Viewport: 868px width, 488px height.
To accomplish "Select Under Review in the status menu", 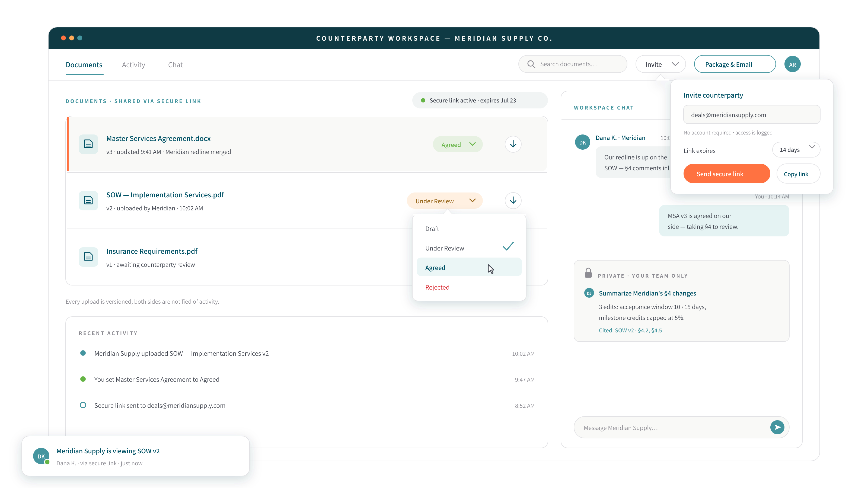I will click(469, 248).
